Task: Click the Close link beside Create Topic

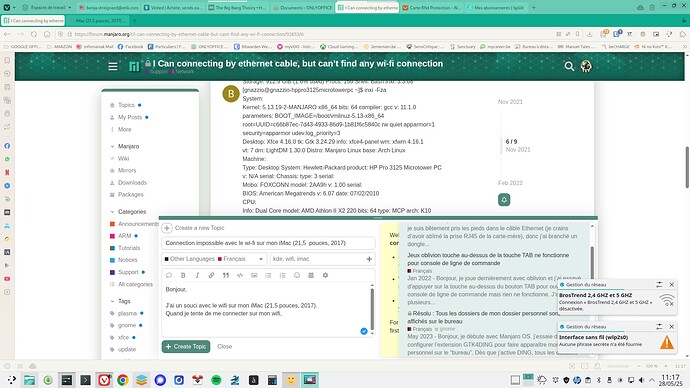Action: coord(224,347)
